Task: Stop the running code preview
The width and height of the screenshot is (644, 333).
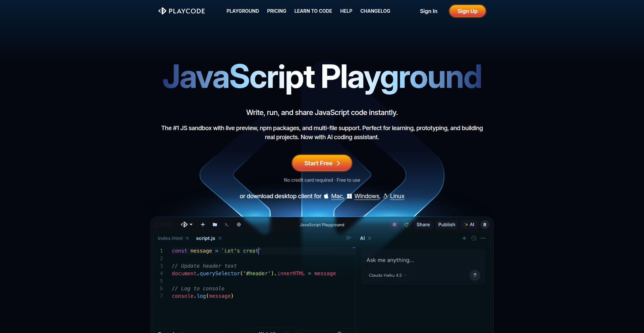Action: [x=394, y=225]
